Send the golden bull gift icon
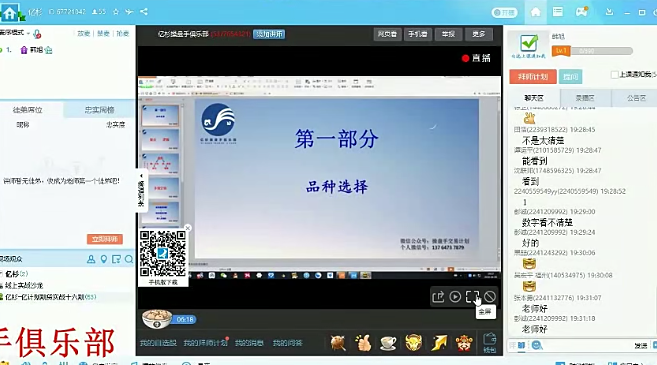This screenshot has width=657, height=365. click(x=414, y=342)
